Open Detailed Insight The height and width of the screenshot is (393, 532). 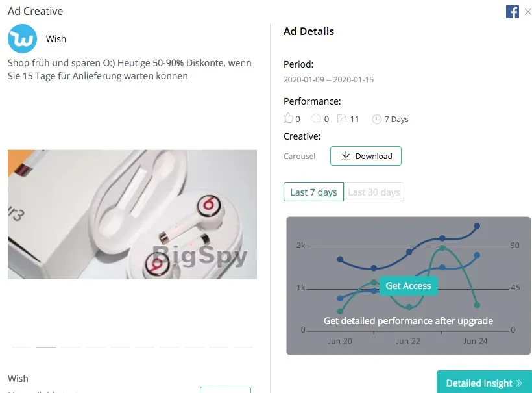coord(484,383)
